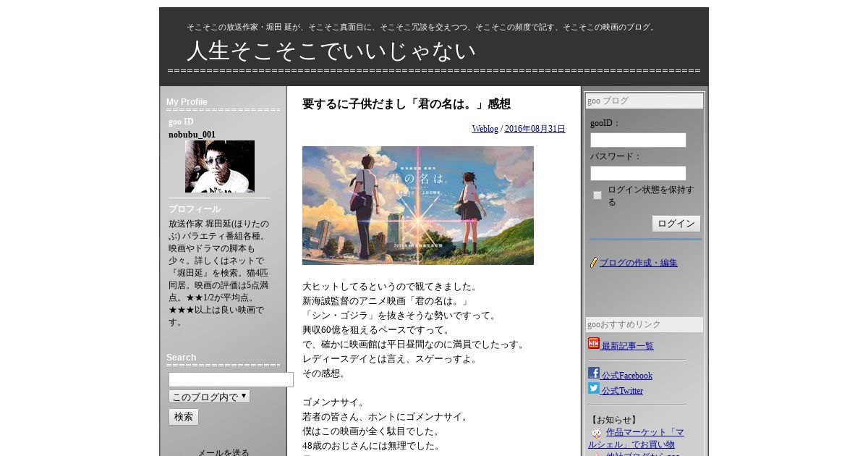The image size is (868, 456).
Task: Click the pencil icon beside ブログの作成・編集
Action: pyautogui.click(x=594, y=263)
